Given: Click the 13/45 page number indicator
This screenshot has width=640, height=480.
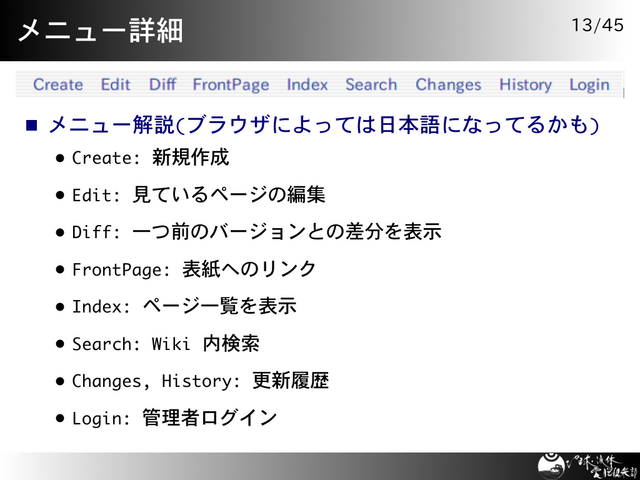Looking at the screenshot, I should point(597,25).
